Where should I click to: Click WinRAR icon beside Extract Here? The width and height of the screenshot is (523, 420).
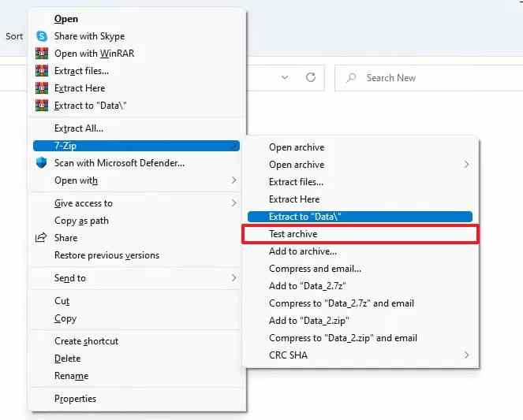click(42, 88)
